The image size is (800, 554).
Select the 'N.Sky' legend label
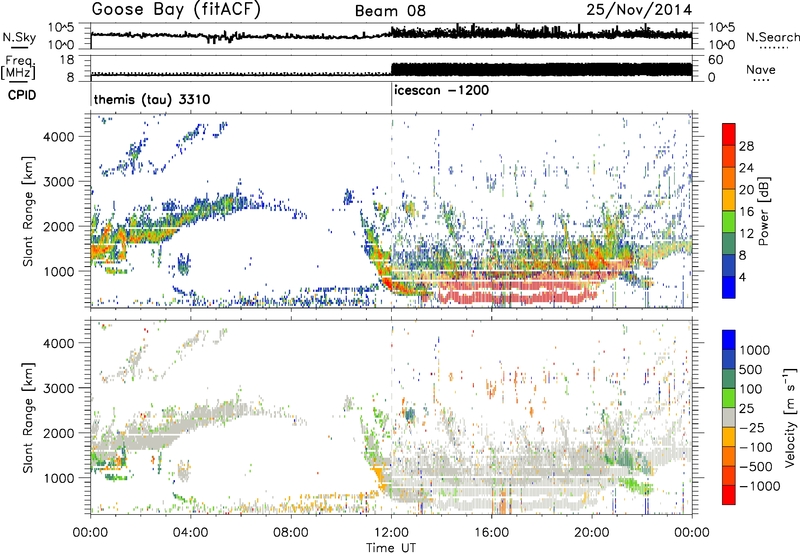(19, 37)
